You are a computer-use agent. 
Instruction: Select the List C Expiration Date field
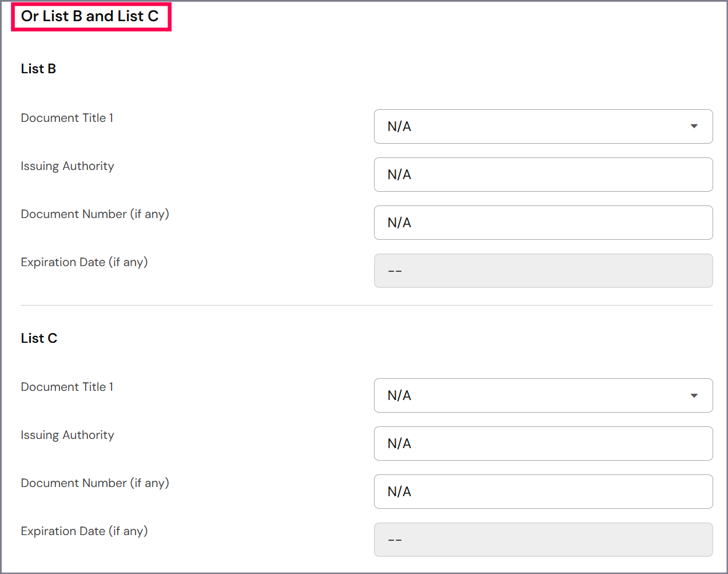pos(543,540)
